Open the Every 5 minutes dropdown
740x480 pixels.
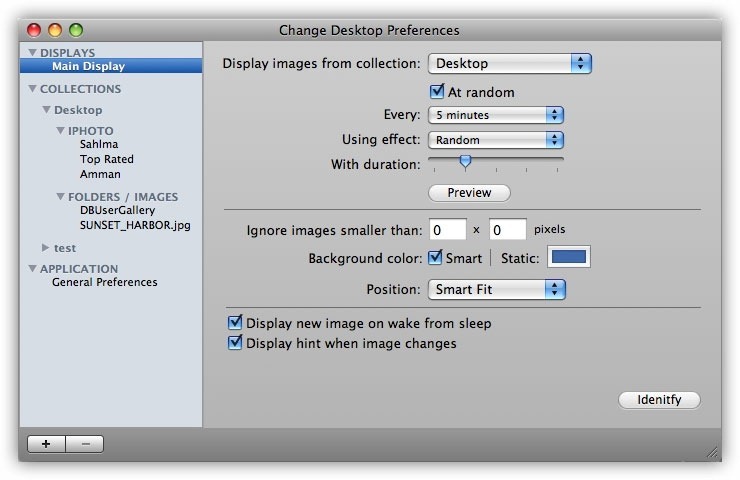pyautogui.click(x=496, y=115)
